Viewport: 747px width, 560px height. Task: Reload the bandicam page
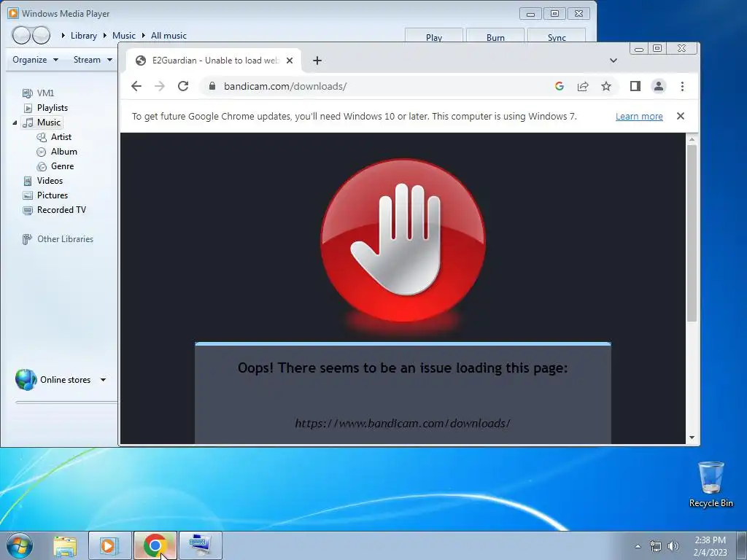point(183,86)
